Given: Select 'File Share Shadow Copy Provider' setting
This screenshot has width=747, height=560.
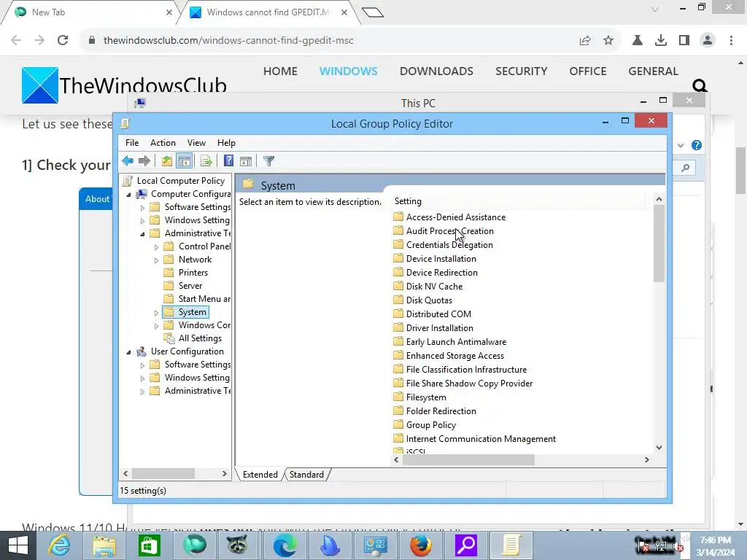Looking at the screenshot, I should [469, 383].
